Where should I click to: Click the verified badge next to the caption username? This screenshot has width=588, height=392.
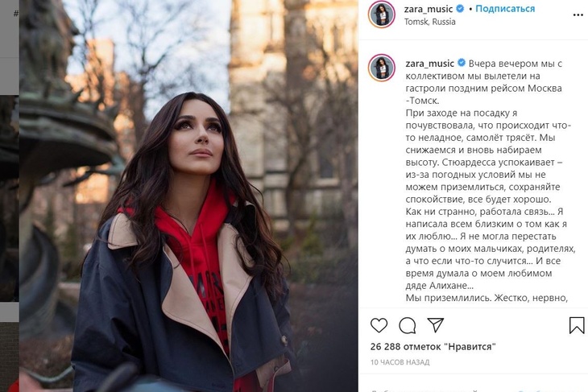click(x=462, y=63)
